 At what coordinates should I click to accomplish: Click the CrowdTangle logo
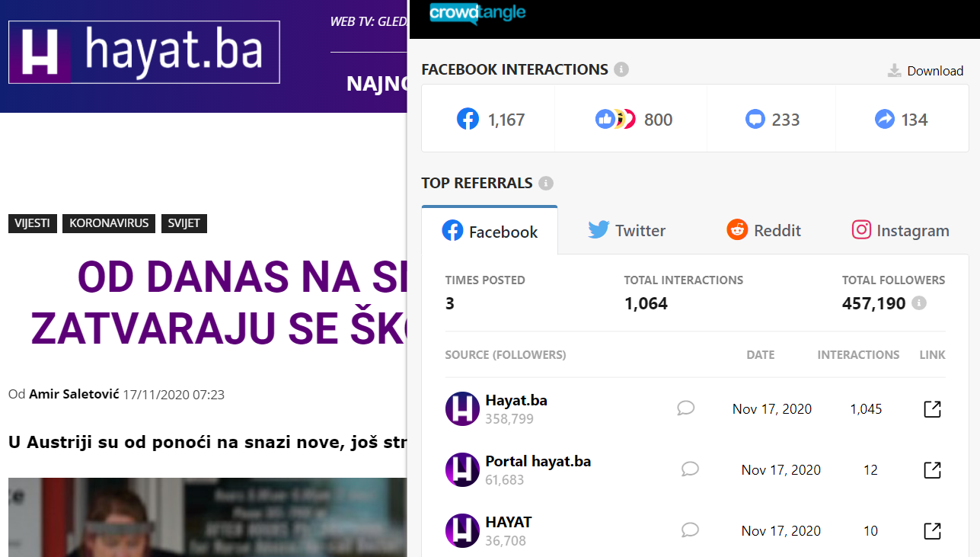pyautogui.click(x=477, y=12)
